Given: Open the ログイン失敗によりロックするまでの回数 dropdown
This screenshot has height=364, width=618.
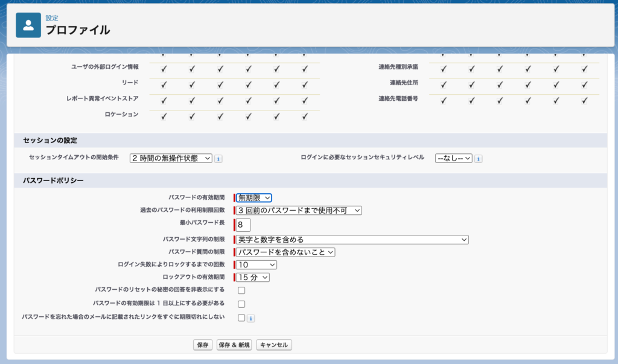Looking at the screenshot, I should pos(256,265).
